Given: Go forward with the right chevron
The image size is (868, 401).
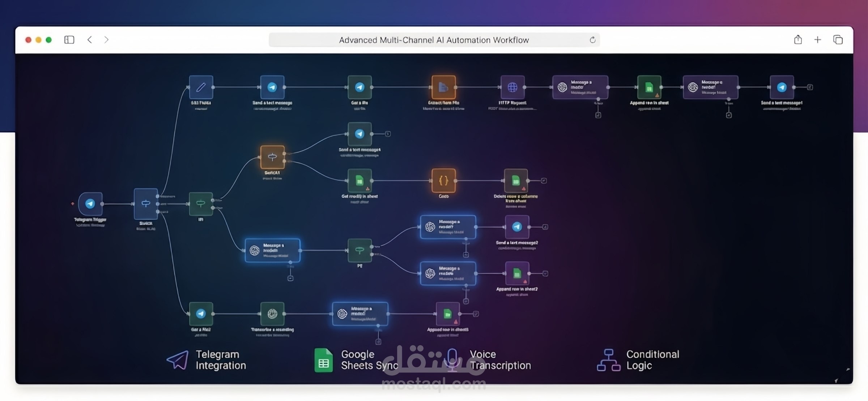Looking at the screenshot, I should click(106, 40).
